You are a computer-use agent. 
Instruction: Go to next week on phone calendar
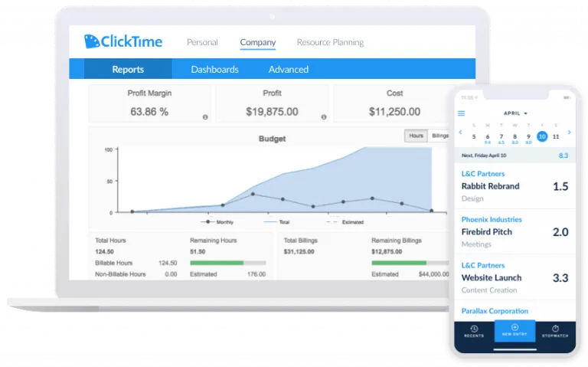pos(570,132)
